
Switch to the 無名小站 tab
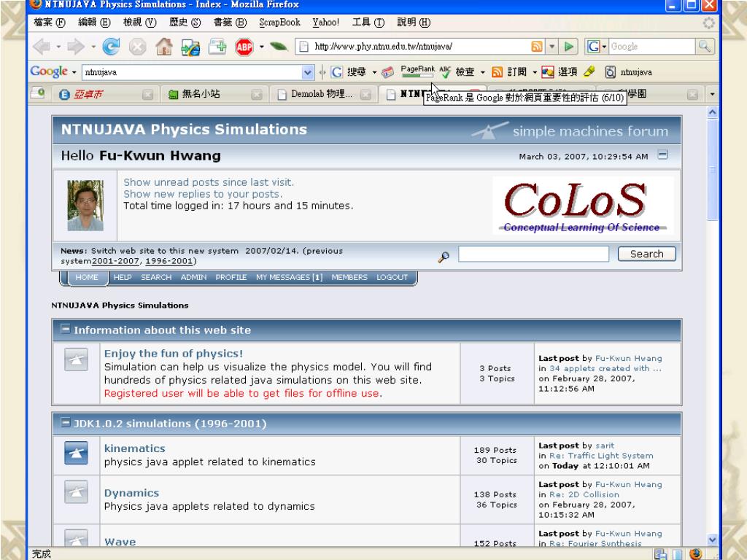pos(214,94)
